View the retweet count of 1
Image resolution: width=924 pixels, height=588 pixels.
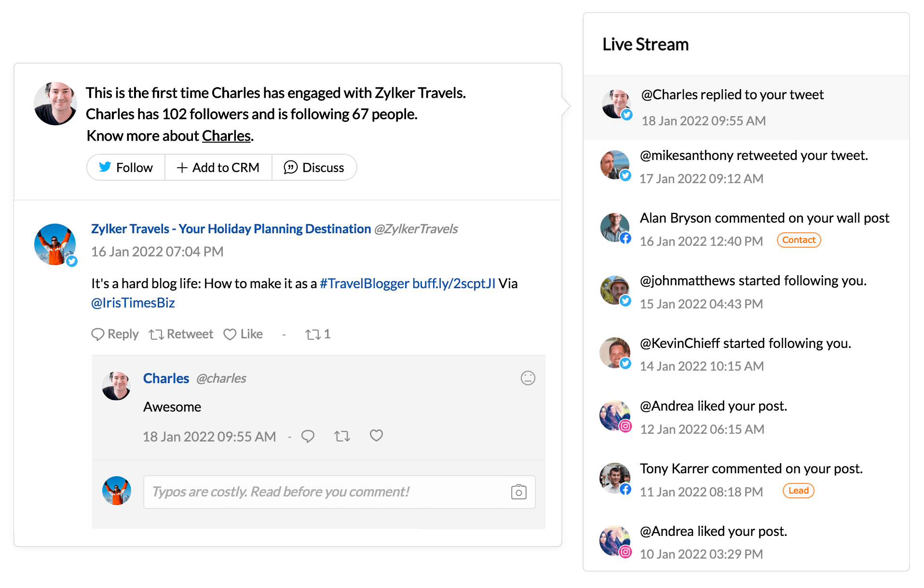click(x=318, y=334)
